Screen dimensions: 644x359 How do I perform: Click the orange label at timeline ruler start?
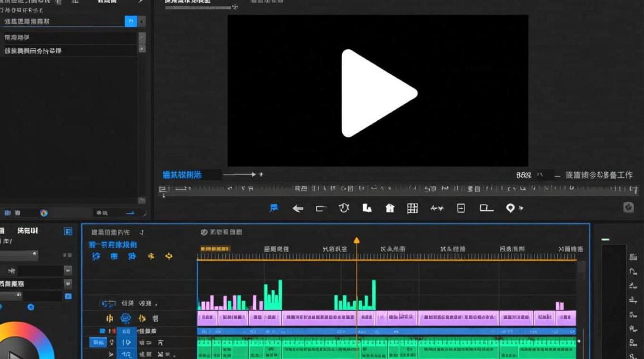(215, 249)
